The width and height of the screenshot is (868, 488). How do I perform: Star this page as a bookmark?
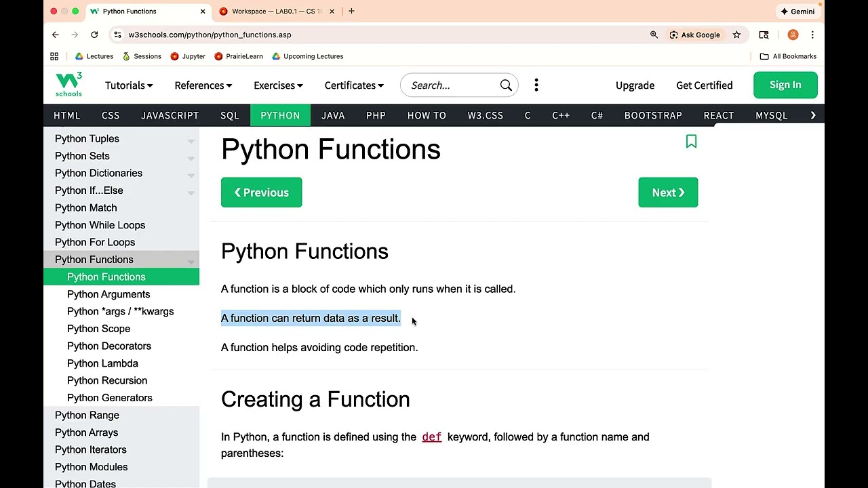tap(736, 35)
